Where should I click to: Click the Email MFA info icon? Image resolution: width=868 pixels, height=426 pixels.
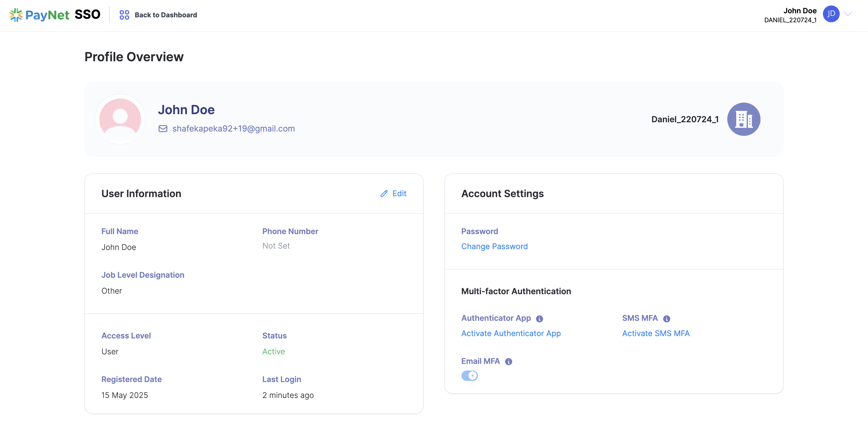click(509, 362)
